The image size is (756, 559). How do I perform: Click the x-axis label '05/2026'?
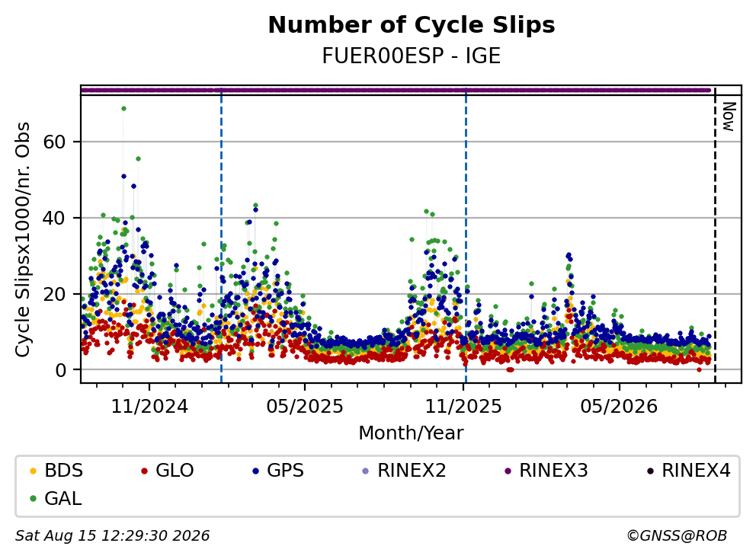pyautogui.click(x=619, y=407)
